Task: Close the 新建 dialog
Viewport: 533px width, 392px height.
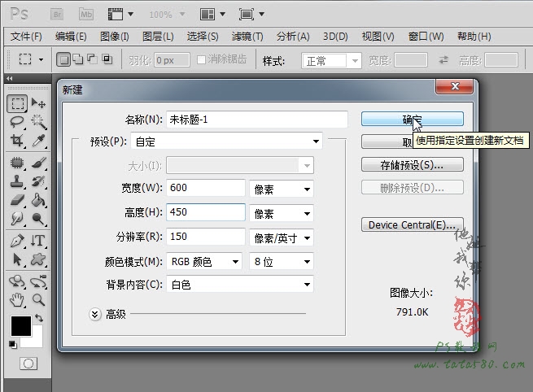Action: [455, 87]
